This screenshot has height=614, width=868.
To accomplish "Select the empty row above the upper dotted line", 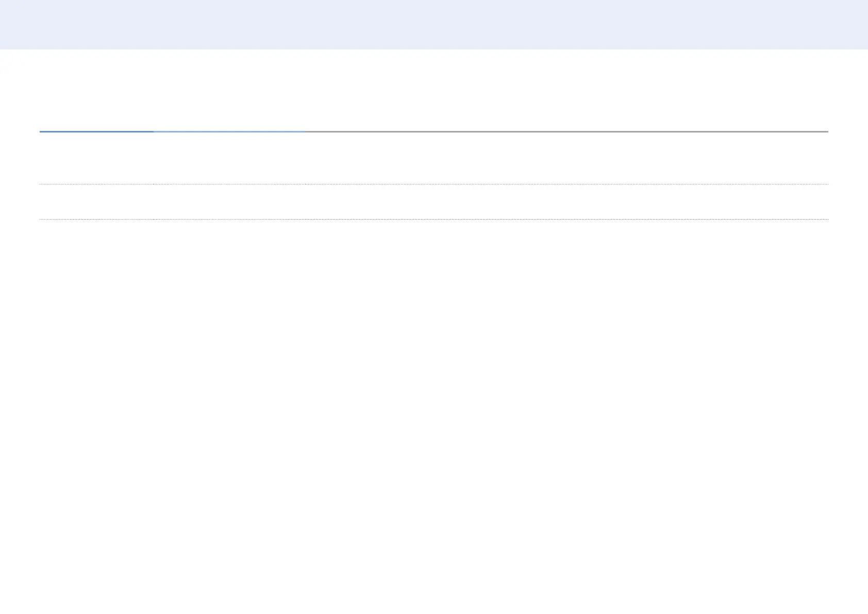I will coord(434,158).
